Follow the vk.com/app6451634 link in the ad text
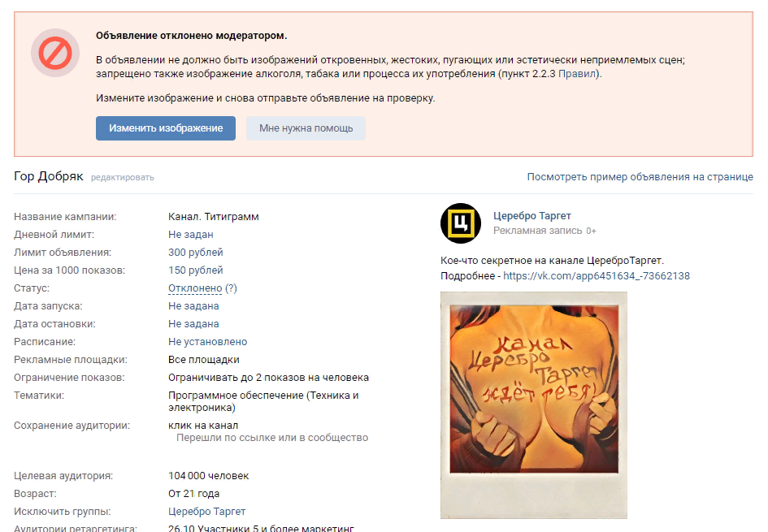768x532 pixels. pyautogui.click(x=597, y=276)
